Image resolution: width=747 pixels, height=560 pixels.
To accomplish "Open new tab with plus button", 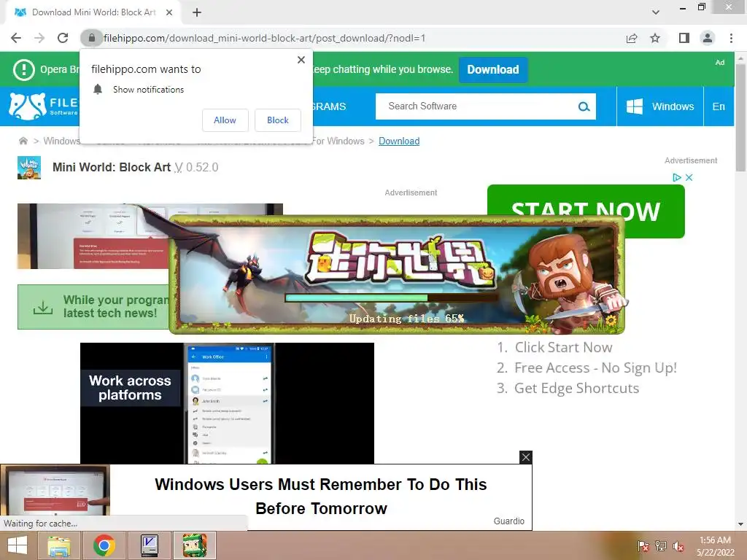I will coord(197,12).
